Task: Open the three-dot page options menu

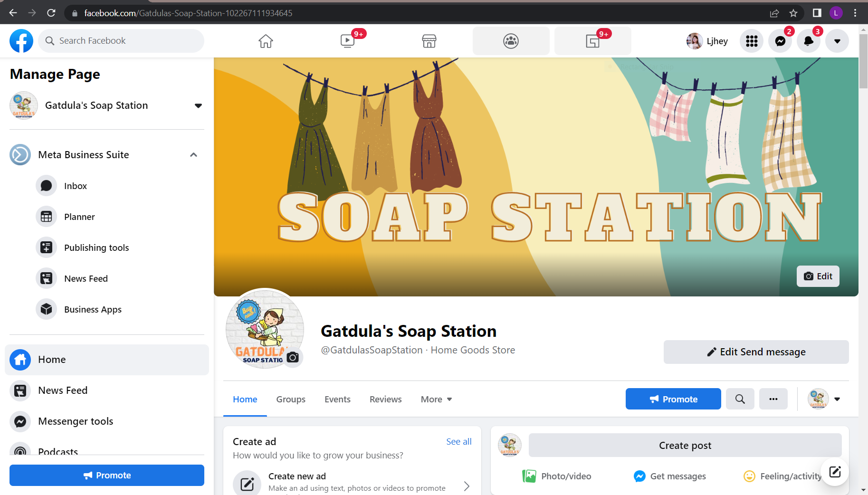Action: 773,399
